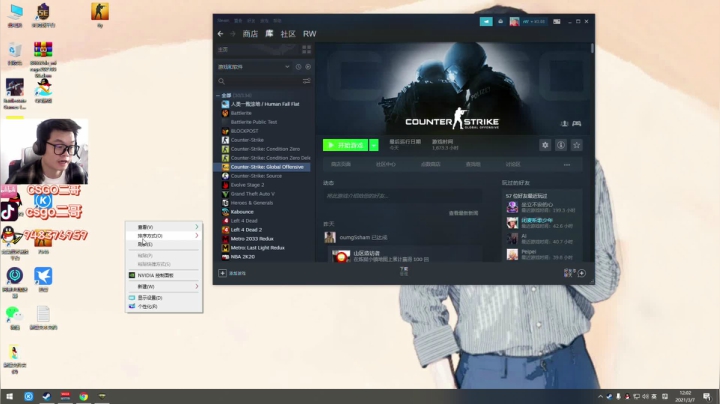The height and width of the screenshot is (404, 720).
Task: Open Chrome from the taskbar
Action: point(84,396)
